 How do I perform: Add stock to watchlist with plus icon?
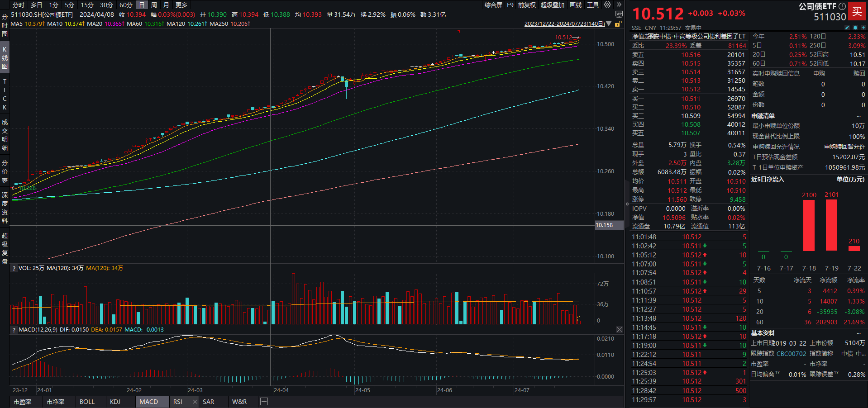coord(863,28)
